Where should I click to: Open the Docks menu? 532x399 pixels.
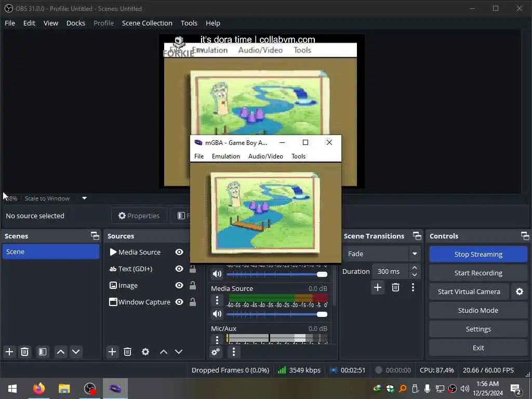[x=76, y=23]
